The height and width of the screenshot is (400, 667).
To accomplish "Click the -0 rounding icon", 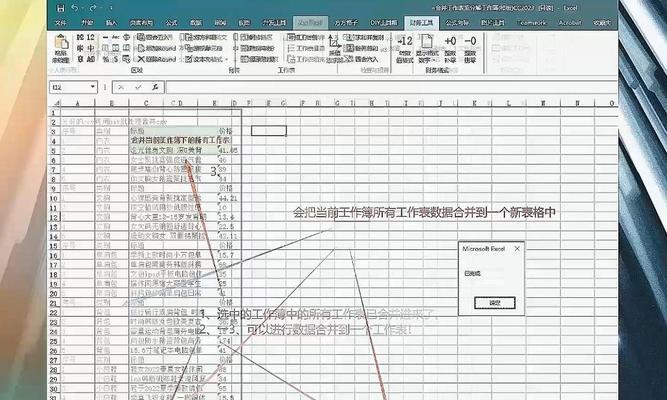I will [470, 41].
